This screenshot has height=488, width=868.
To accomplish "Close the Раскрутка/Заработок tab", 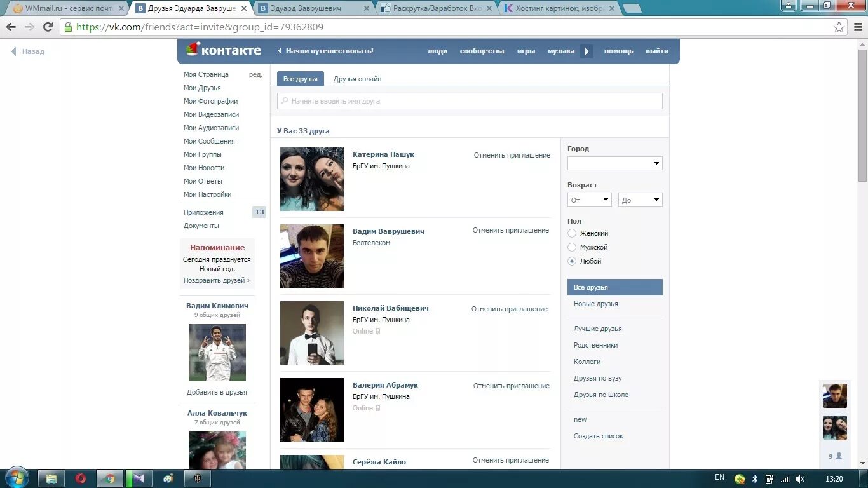I will [489, 9].
